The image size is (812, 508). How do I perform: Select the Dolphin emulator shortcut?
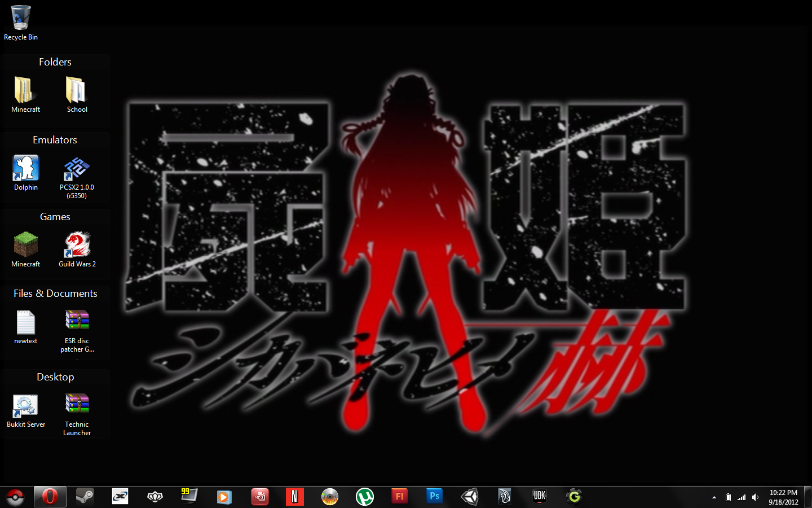pyautogui.click(x=26, y=169)
